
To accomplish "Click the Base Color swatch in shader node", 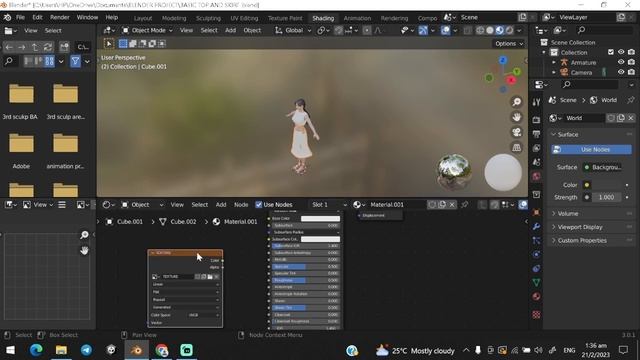I will point(320,219).
